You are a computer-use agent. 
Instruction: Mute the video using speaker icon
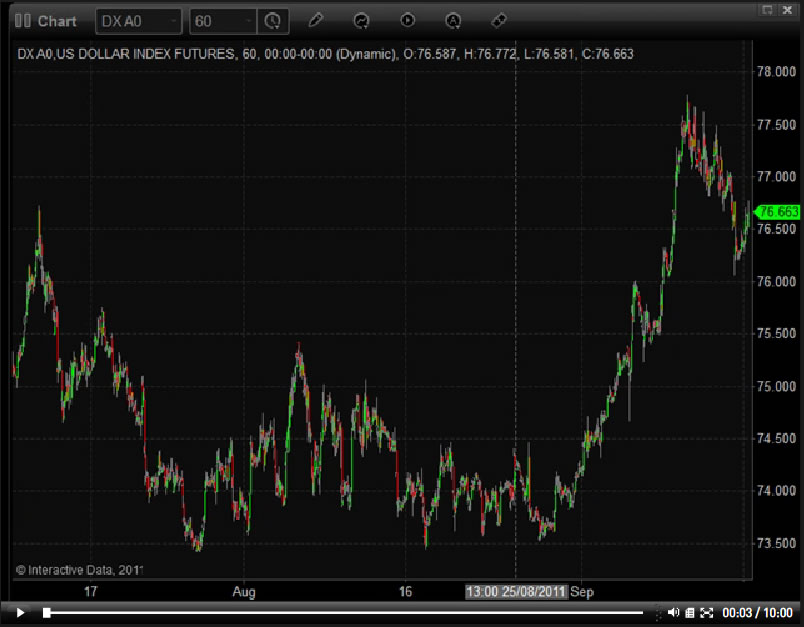coord(673,612)
